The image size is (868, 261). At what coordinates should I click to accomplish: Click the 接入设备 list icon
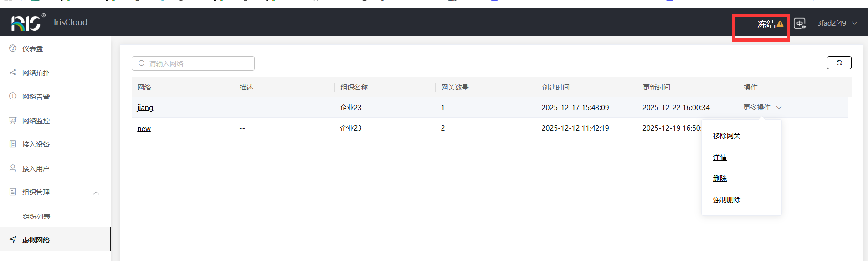click(x=13, y=144)
